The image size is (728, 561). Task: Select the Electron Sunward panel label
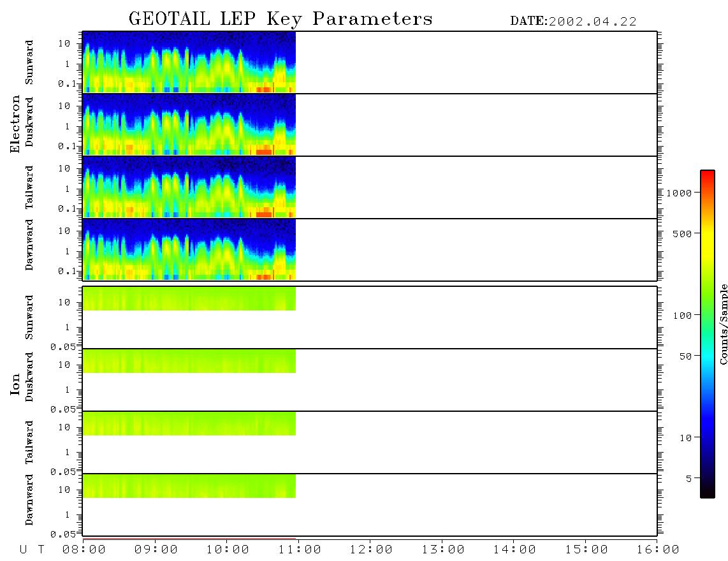click(x=29, y=62)
